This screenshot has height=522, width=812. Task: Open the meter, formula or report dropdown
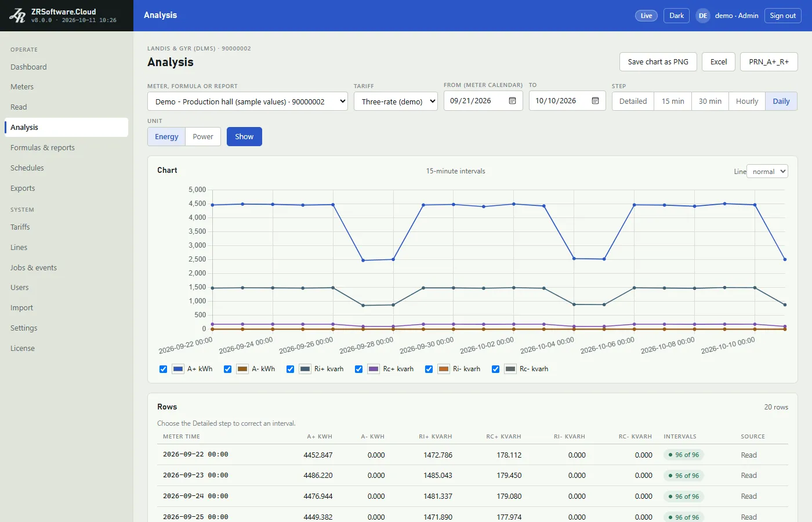248,101
